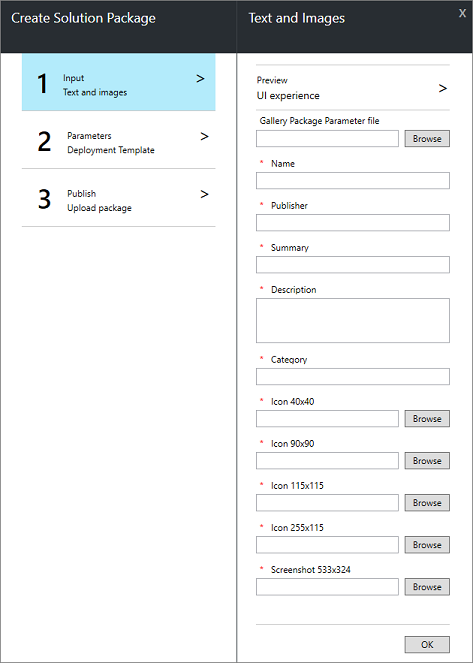Click the OK button
This screenshot has height=663, width=473.
click(x=427, y=644)
